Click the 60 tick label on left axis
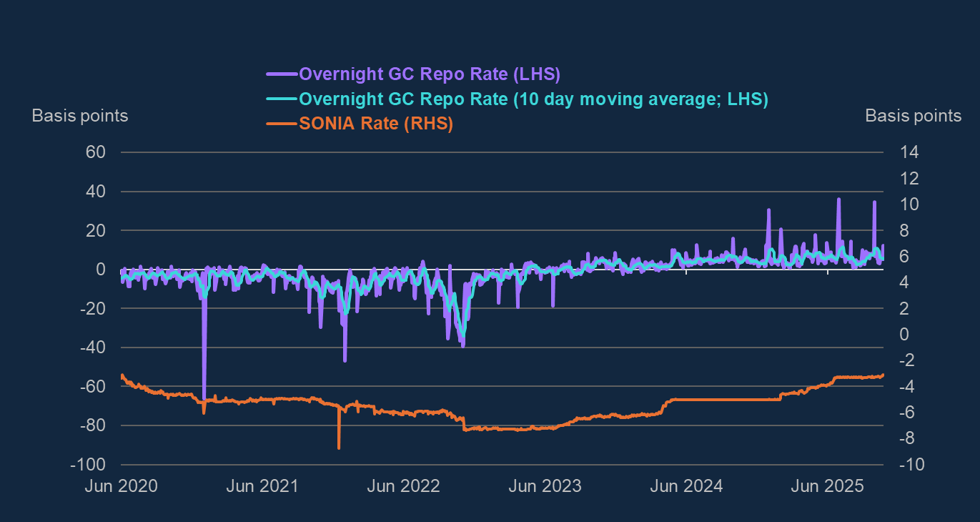This screenshot has height=522, width=980. pos(96,152)
